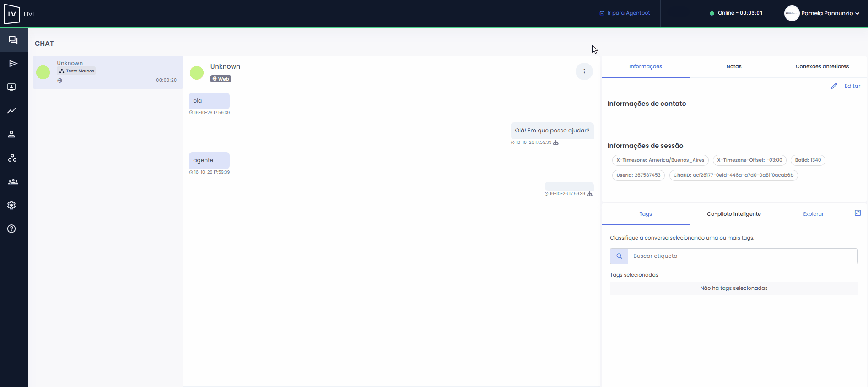Select the Unknown chat in conversation list
868x387 pixels.
tap(108, 72)
